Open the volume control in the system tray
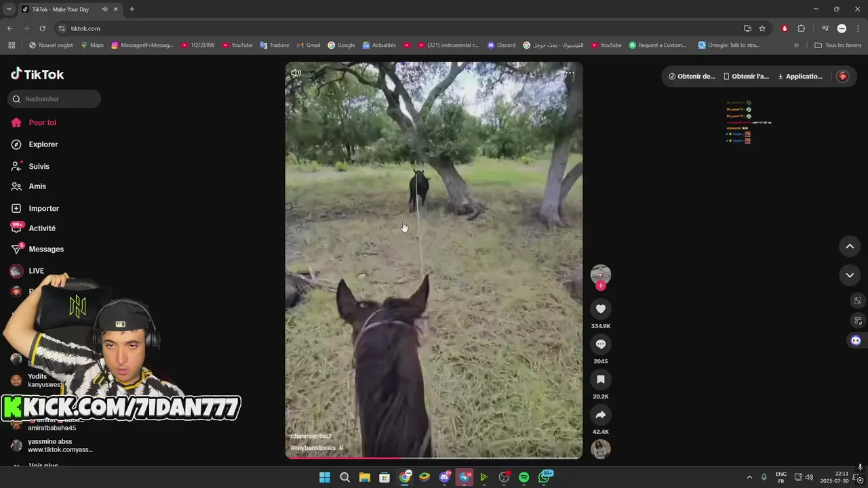This screenshot has height=488, width=868. 809,477
